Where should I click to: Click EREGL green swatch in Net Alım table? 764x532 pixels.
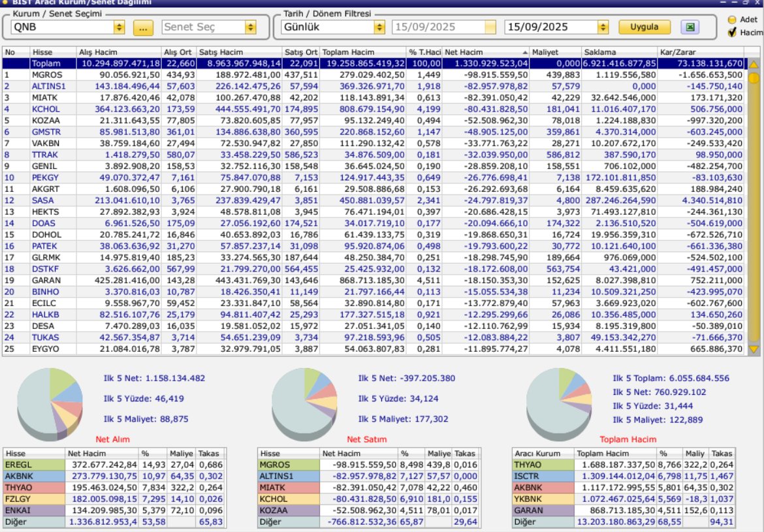pos(33,465)
